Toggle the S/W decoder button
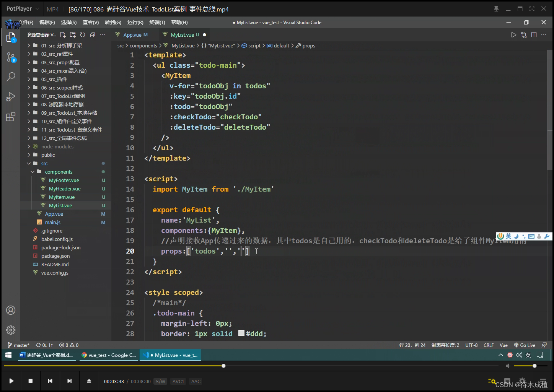Viewport: 554px width, 392px height. (161, 381)
